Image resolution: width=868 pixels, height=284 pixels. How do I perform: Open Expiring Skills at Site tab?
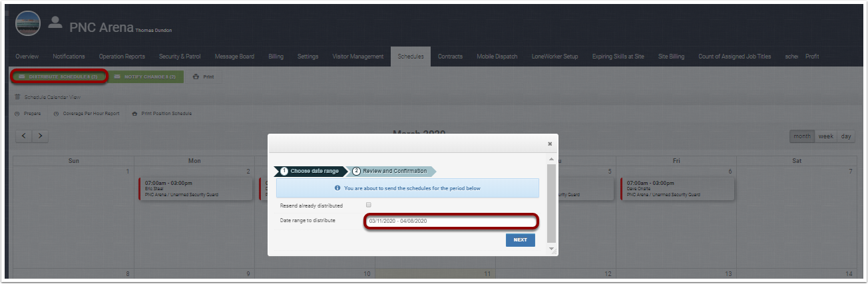coord(618,57)
